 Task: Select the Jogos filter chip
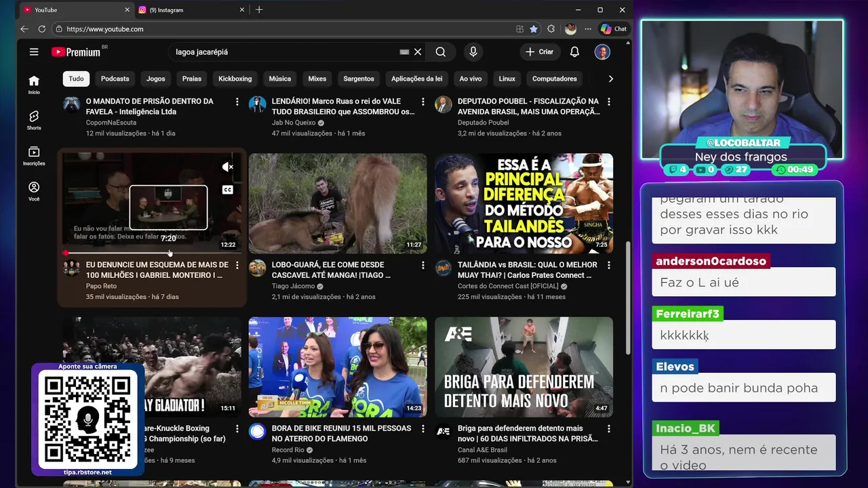click(x=156, y=79)
